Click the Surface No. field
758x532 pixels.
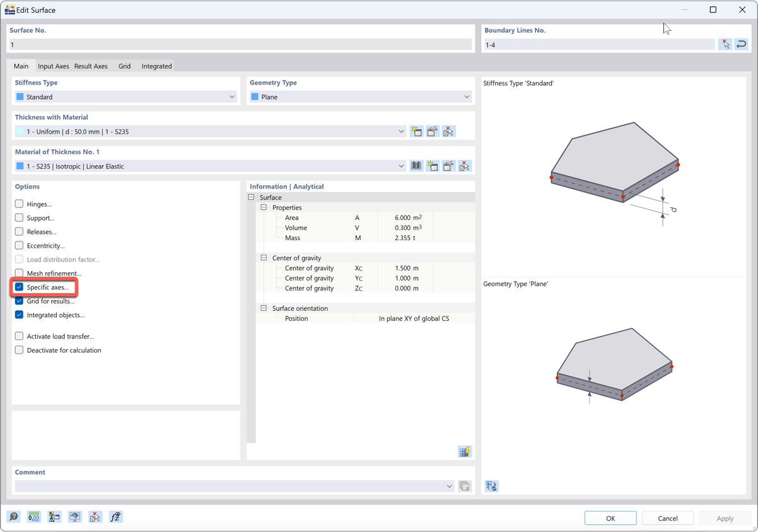(240, 45)
